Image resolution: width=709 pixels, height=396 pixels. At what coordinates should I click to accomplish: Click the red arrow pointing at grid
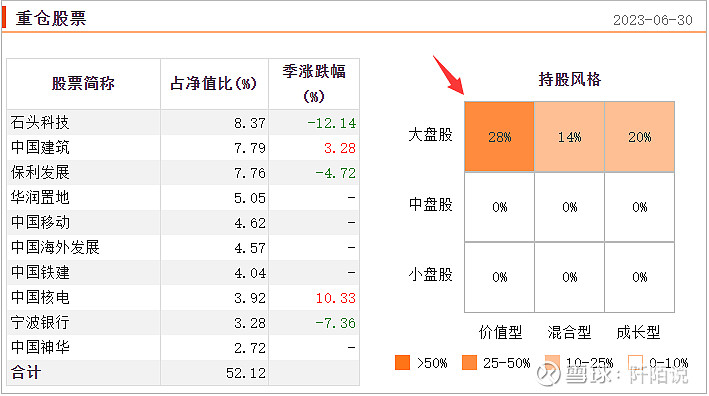click(x=448, y=75)
